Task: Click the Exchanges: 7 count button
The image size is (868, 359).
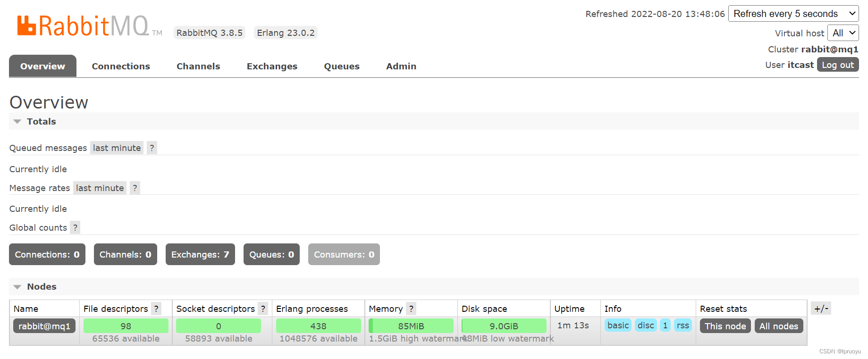Action: coord(200,255)
